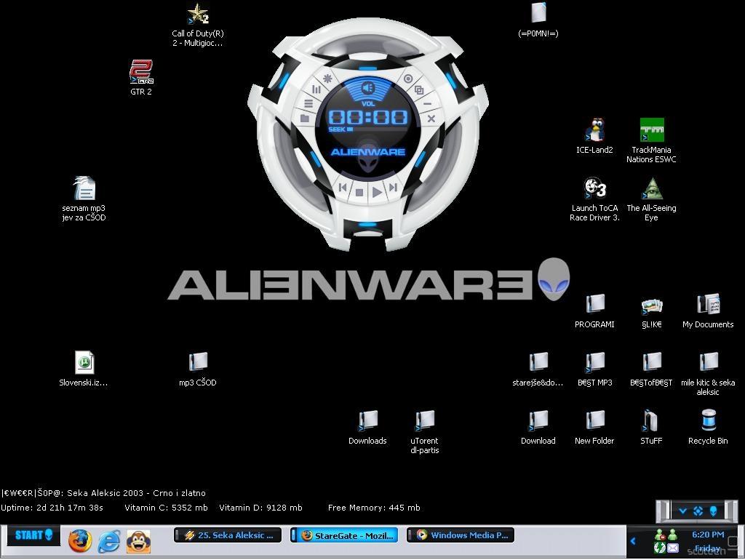Skip to previous track in Alienware player
Screen dimensions: 745x560
click(x=342, y=188)
